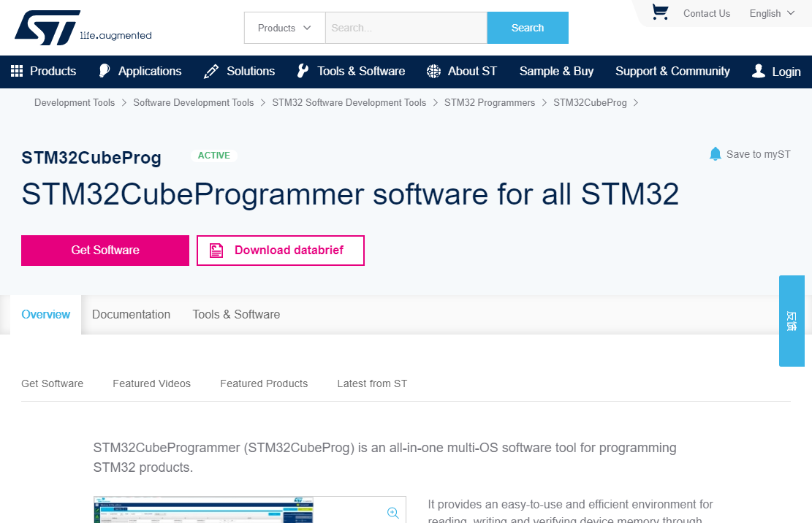Click into the Search text field

pos(406,28)
